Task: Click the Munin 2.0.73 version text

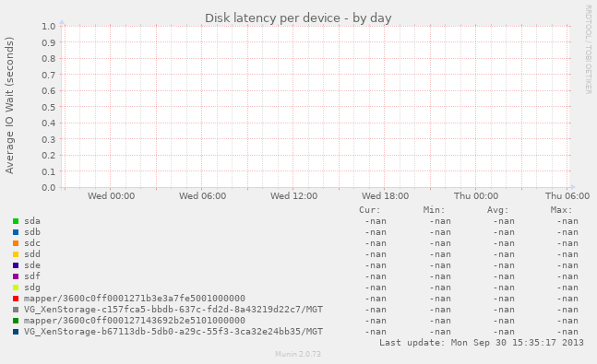Action: pos(298,354)
